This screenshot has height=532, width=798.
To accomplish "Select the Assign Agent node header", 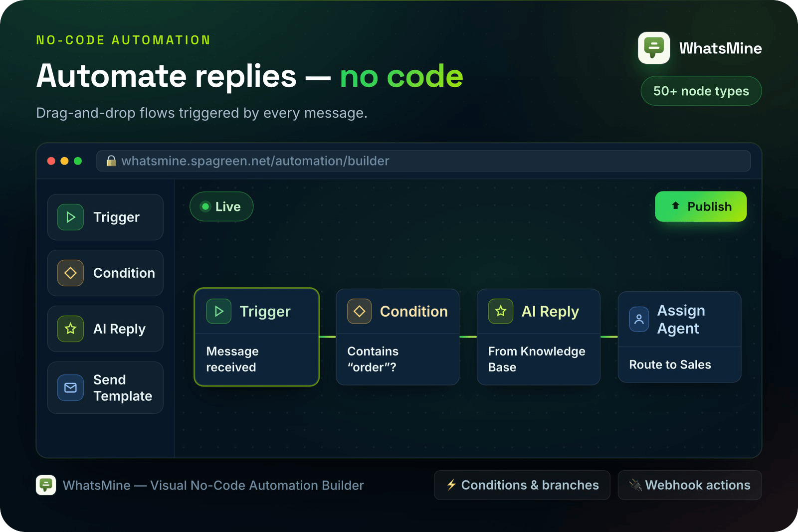I will 680,320.
